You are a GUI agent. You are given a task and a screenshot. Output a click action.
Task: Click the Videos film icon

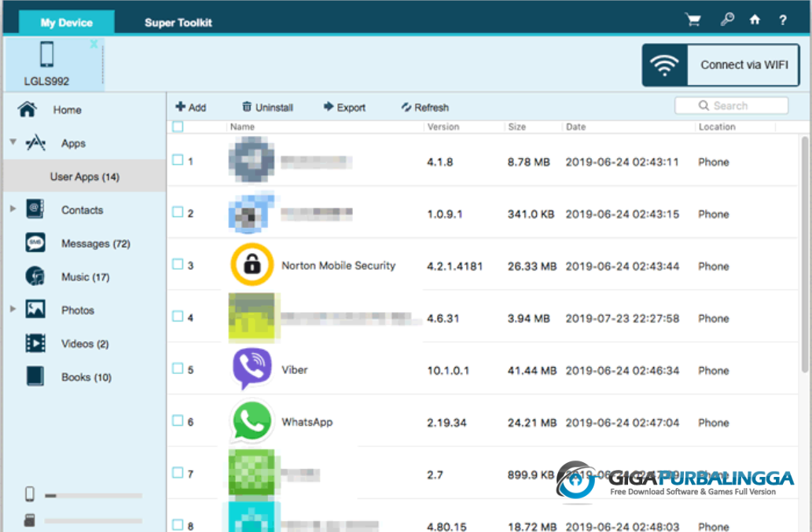pyautogui.click(x=35, y=343)
